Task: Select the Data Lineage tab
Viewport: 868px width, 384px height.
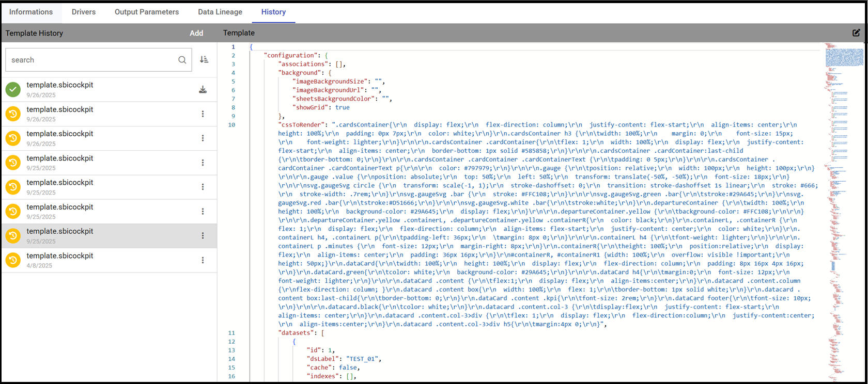Action: tap(220, 12)
